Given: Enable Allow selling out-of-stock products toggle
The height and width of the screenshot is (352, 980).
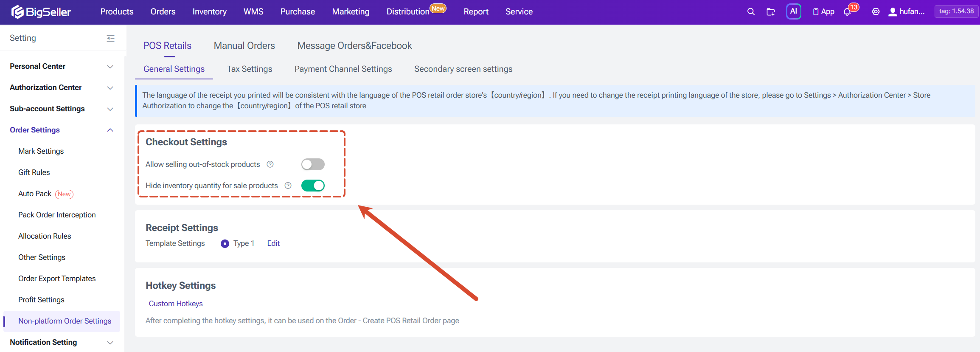Looking at the screenshot, I should [x=313, y=164].
